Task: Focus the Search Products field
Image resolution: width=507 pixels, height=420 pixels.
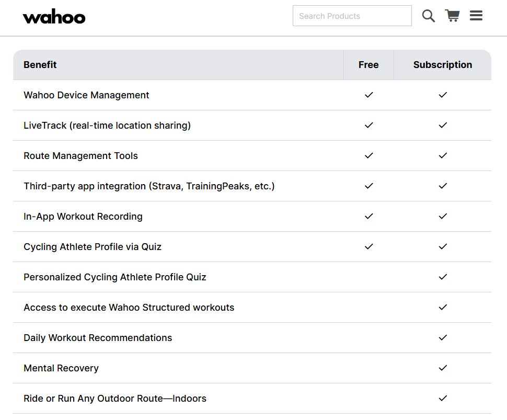Action: (x=352, y=16)
